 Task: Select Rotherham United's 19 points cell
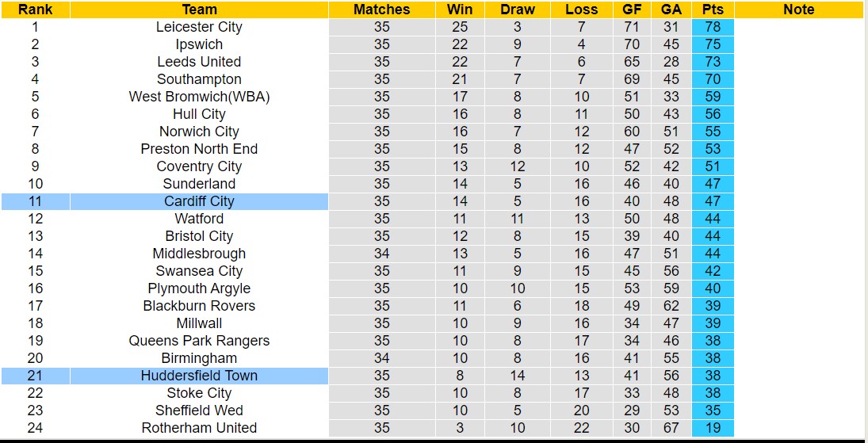[x=713, y=428]
